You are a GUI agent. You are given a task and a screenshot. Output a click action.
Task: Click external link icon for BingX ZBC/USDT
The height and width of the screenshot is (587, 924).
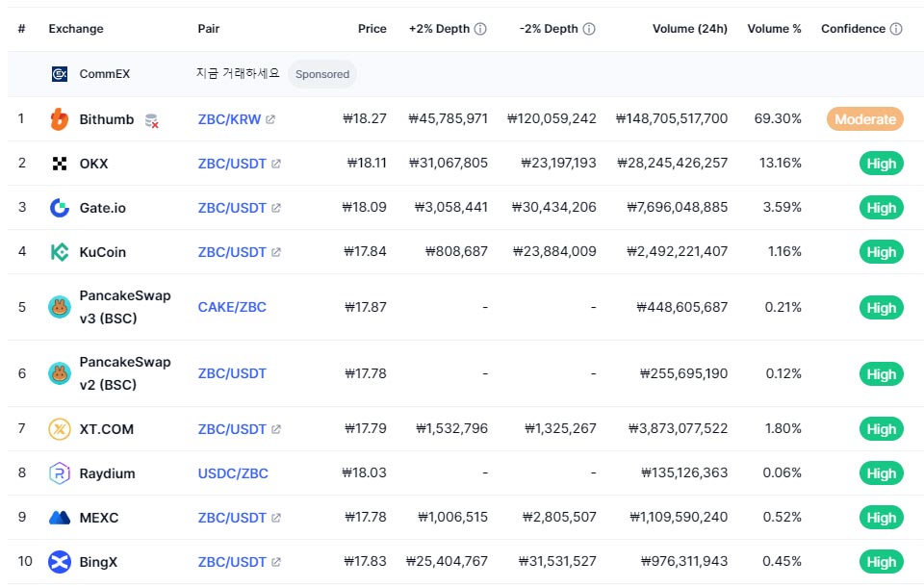coord(276,562)
